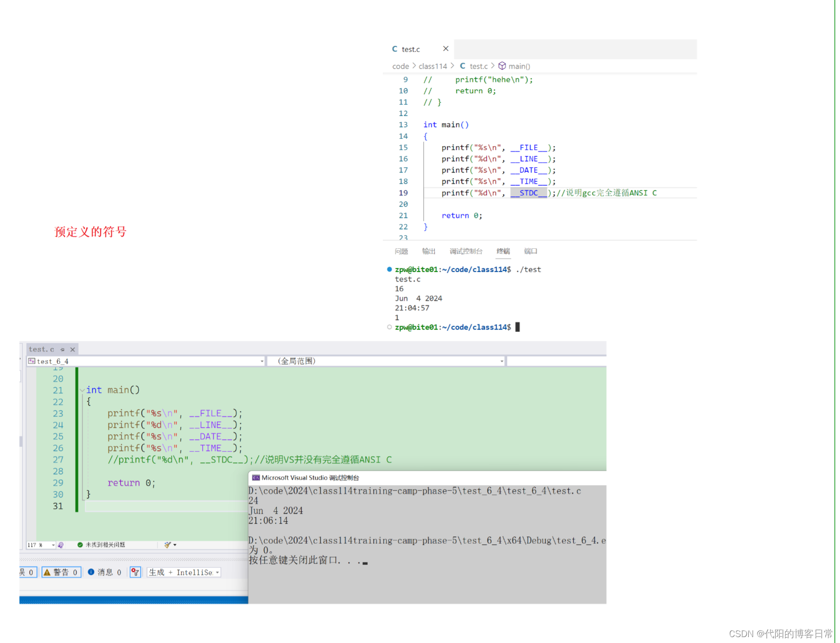Open the dropdown arrow beside the broom icon
The image size is (840, 643).
pos(175,545)
